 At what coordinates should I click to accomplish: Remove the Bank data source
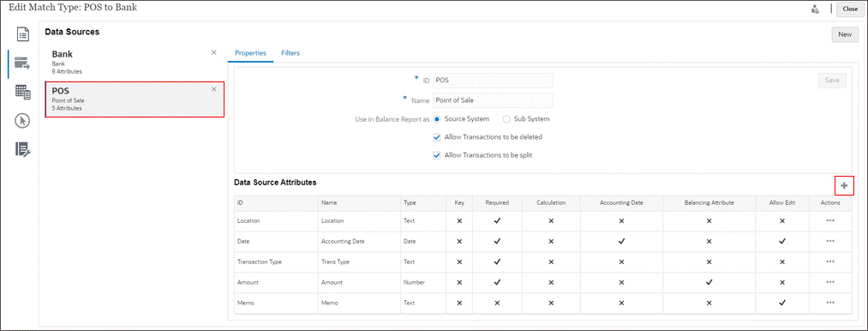(214, 52)
